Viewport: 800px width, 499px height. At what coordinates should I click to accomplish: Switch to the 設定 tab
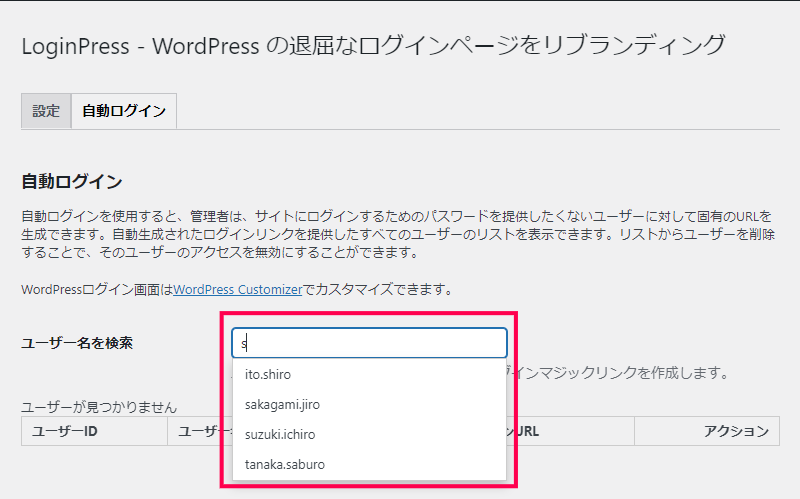tap(46, 111)
